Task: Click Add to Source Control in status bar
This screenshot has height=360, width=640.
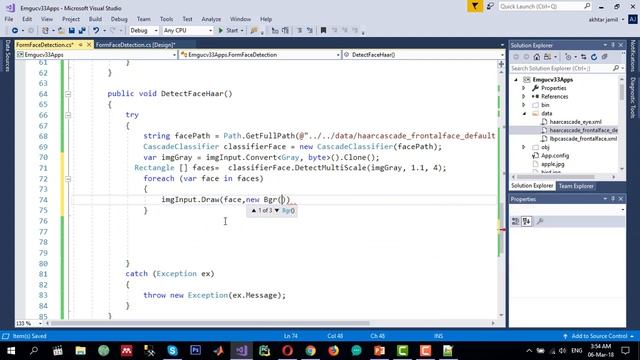Action: tap(599, 336)
